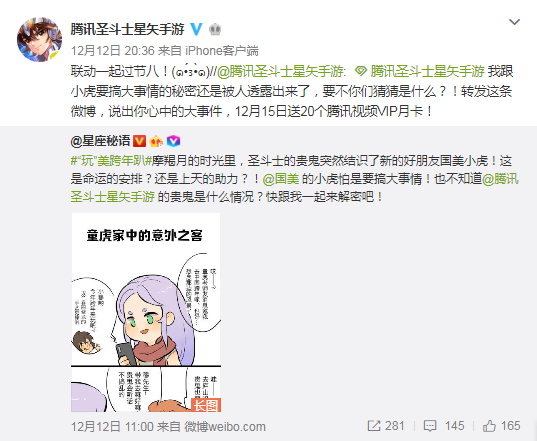The image size is (537, 441).
Task: Like the post with thumbs-up icon
Action: [489, 426]
